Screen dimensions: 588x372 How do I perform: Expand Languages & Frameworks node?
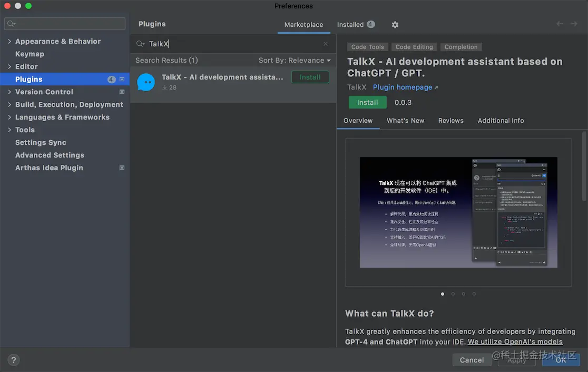[9, 117]
